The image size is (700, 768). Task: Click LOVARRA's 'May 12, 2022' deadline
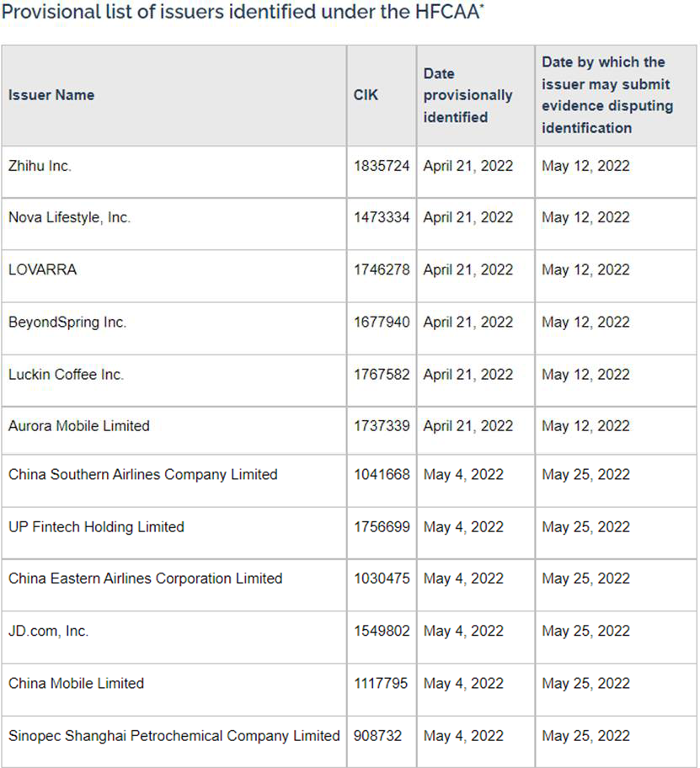pyautogui.click(x=586, y=270)
